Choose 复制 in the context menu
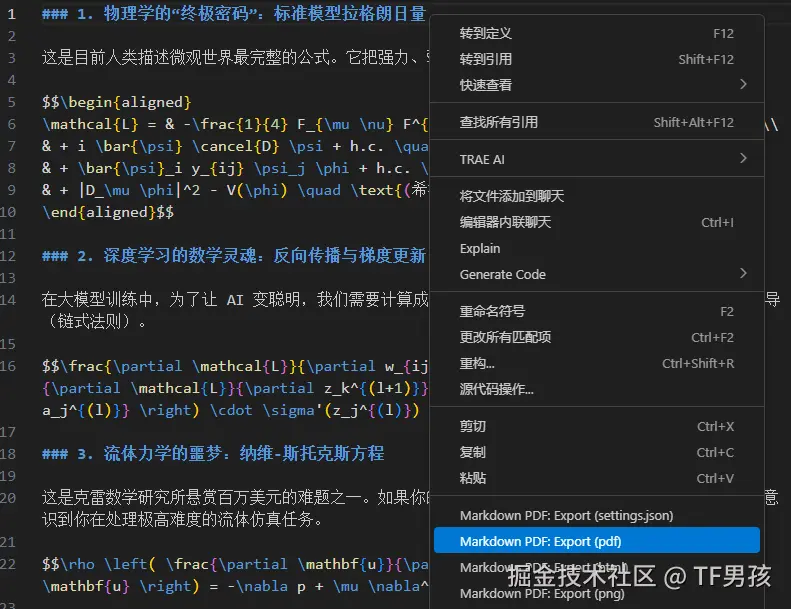Viewport: 791px width, 609px height. coord(597,453)
